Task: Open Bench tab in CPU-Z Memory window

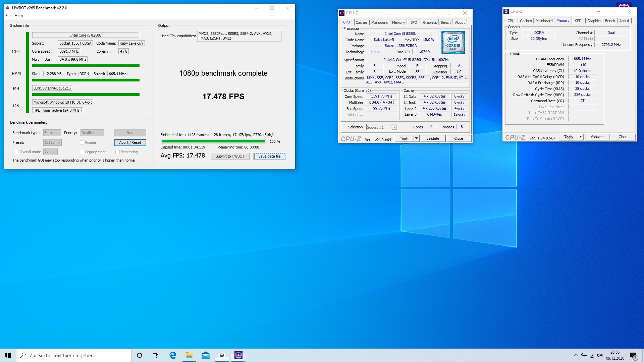Action: coord(610,21)
